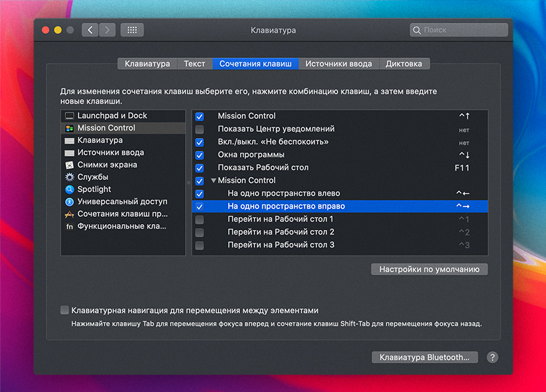Image resolution: width=546 pixels, height=392 pixels.
Task: Click the Снимки экрана category icon
Action: (x=69, y=165)
